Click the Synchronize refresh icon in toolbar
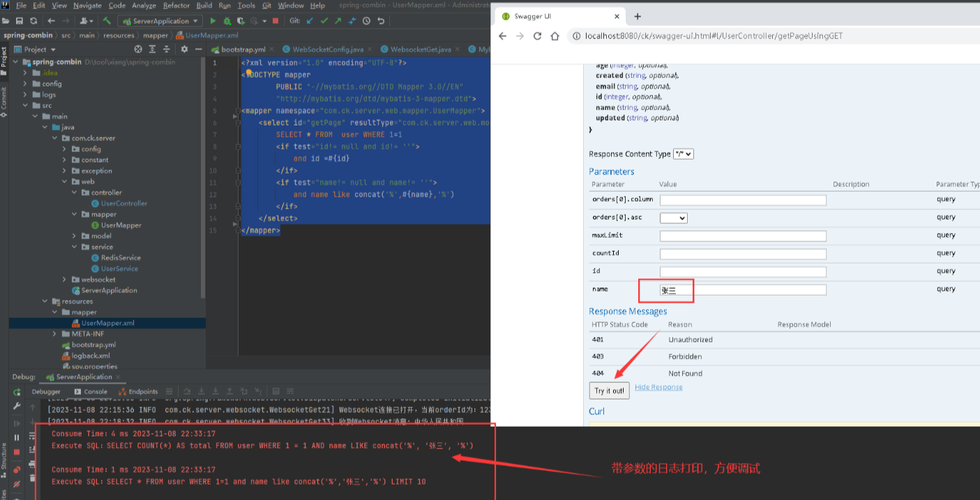 [x=33, y=21]
